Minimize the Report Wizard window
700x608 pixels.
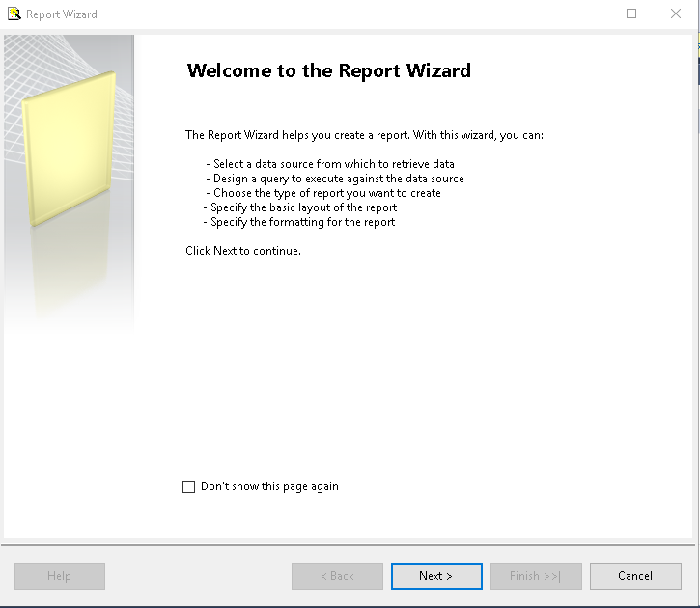(587, 14)
